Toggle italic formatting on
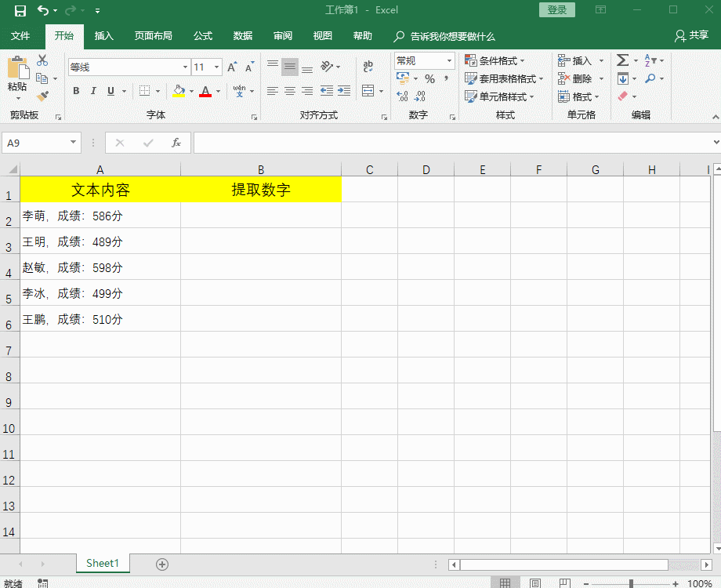This screenshot has height=588, width=721. (94, 91)
